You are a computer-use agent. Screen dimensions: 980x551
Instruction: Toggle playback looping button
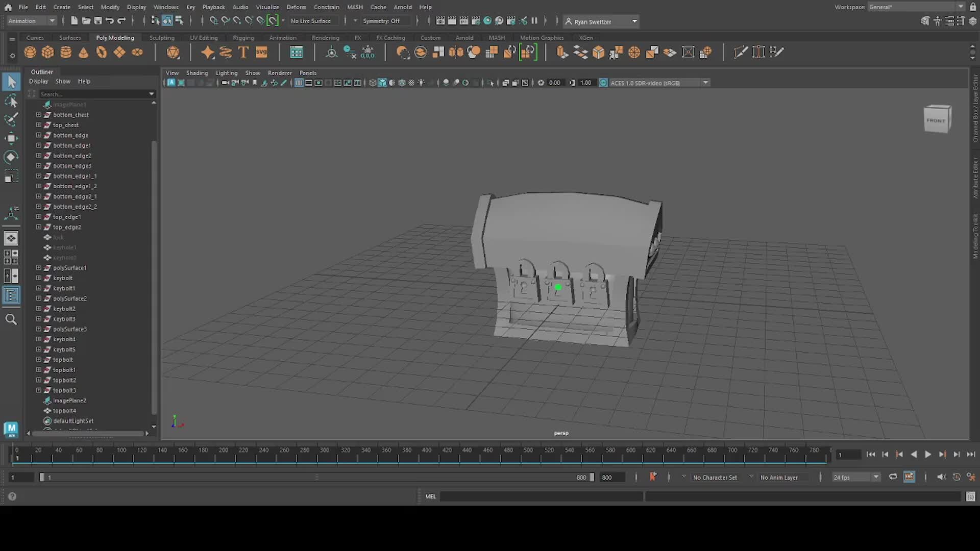pos(893,477)
